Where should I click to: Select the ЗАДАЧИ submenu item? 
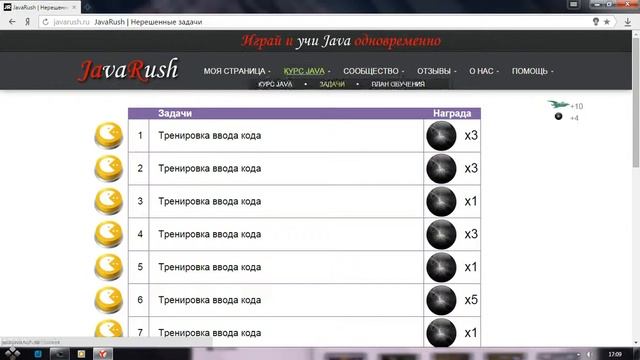point(332,84)
